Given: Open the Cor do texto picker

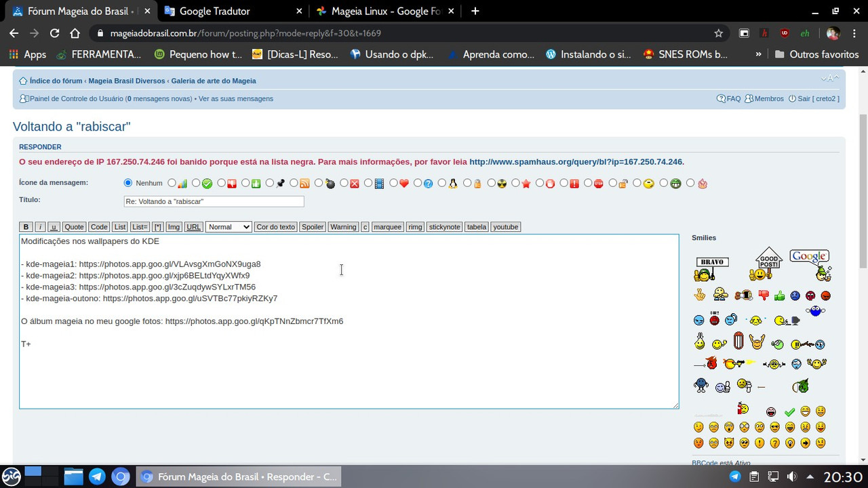Looking at the screenshot, I should tap(275, 227).
